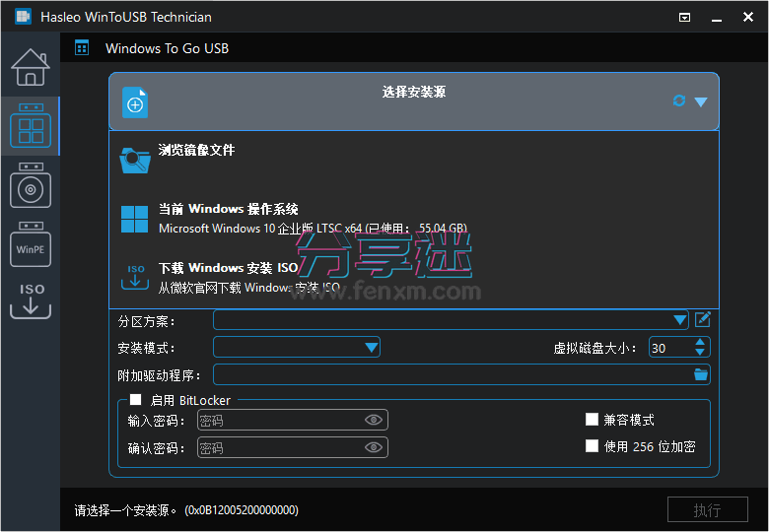Expand the 分区方案 dropdown

(679, 319)
